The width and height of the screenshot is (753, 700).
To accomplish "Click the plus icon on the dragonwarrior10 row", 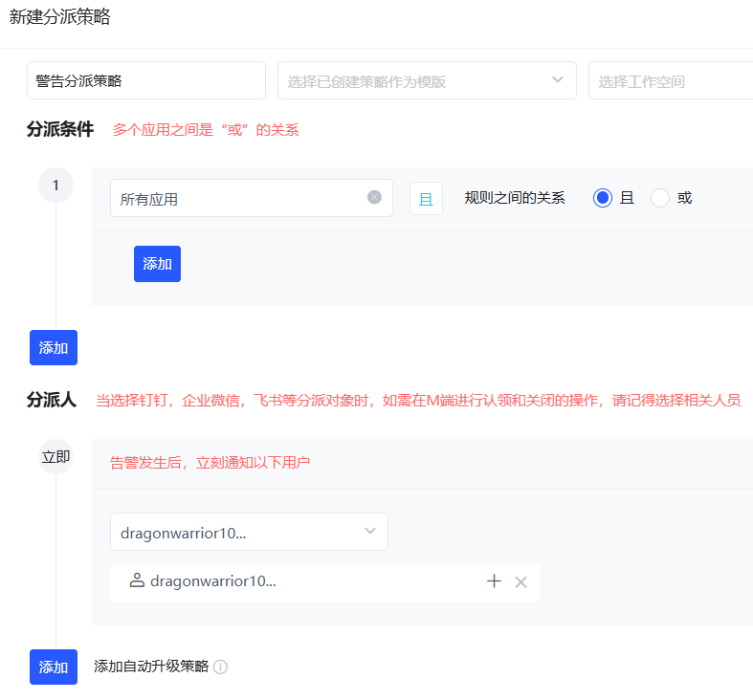I will tap(494, 581).
